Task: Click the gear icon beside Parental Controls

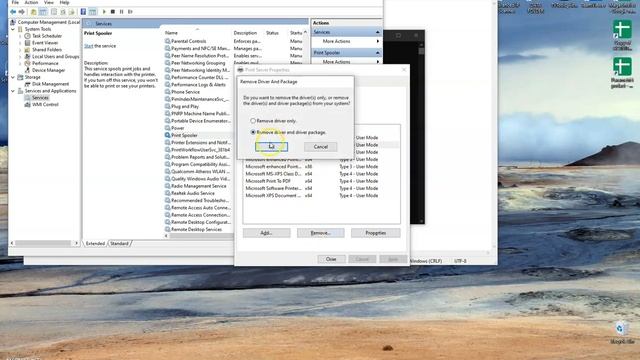Action: [x=167, y=41]
